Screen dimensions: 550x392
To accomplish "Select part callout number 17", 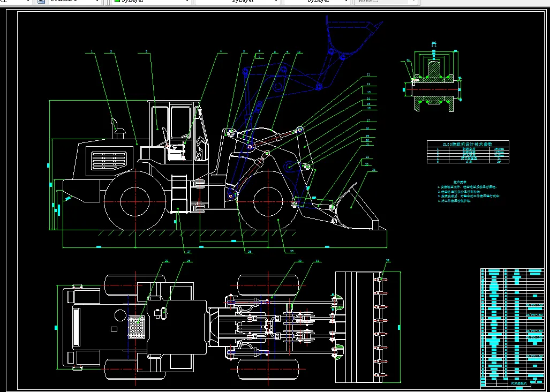I will click(368, 120).
